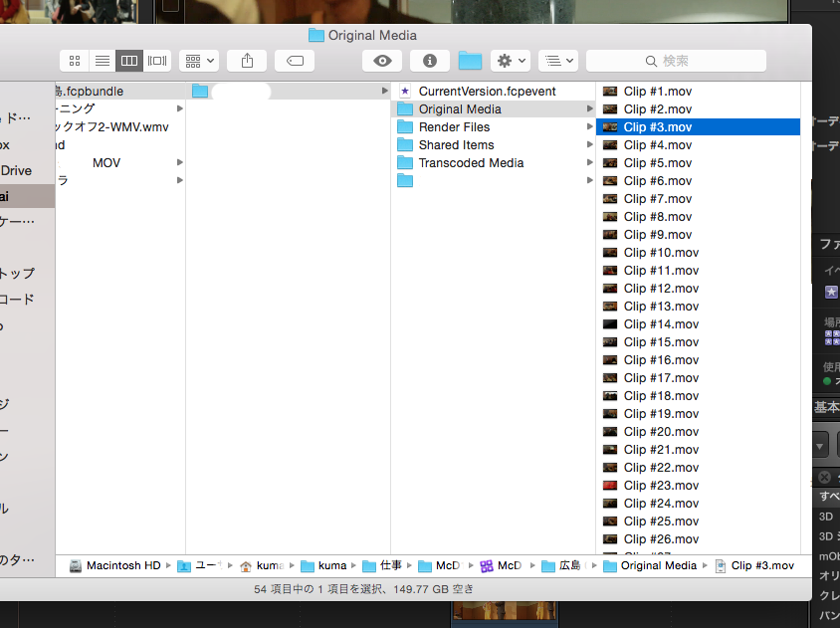Select the Original Media folder in column
This screenshot has width=840, height=628.
(x=493, y=109)
